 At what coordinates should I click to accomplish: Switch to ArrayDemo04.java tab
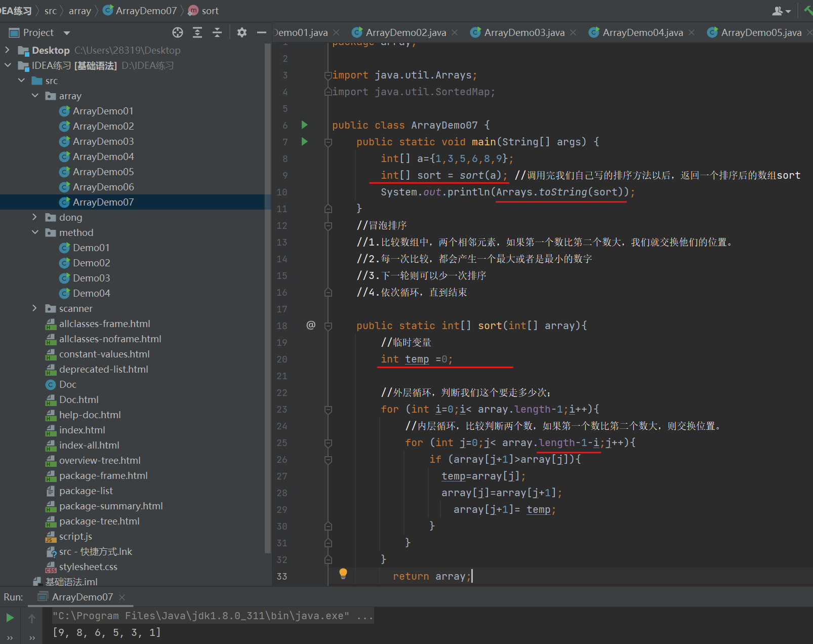pyautogui.click(x=642, y=33)
